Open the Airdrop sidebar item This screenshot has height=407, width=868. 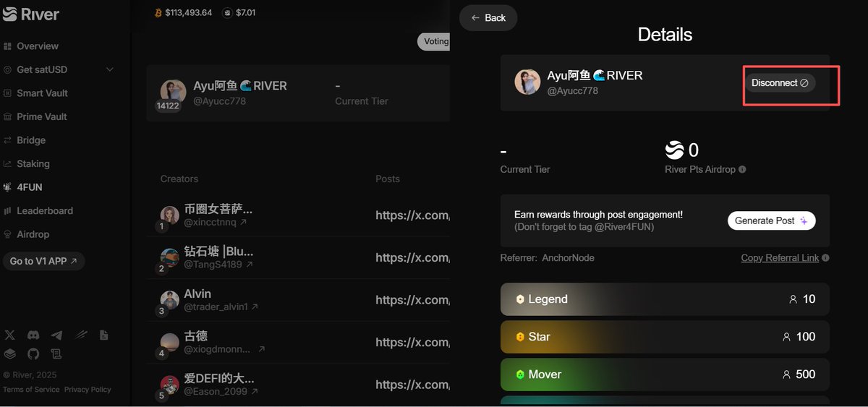pos(27,234)
